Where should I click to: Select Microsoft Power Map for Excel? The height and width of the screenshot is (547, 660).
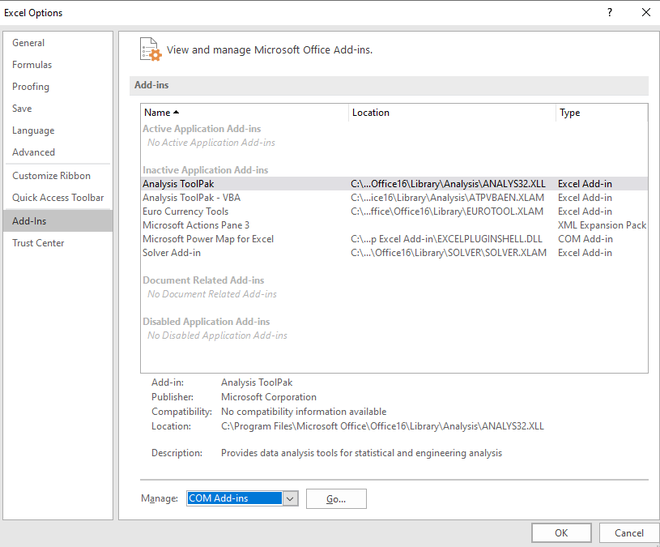394,239
